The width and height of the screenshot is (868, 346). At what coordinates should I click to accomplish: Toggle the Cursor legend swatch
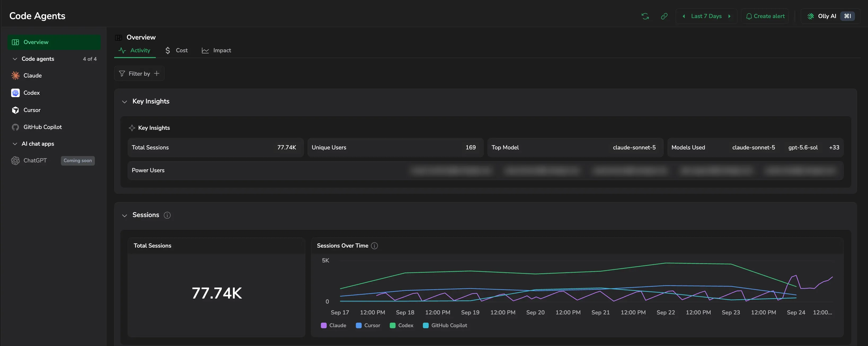[x=358, y=325]
